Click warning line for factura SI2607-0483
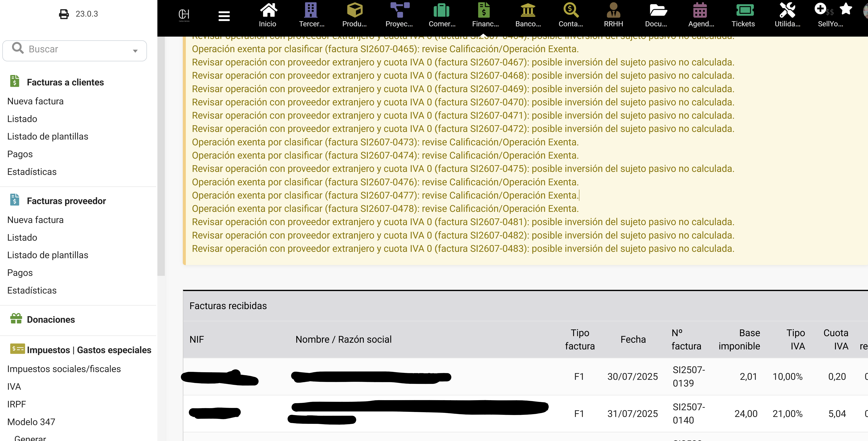868x441 pixels. 463,249
